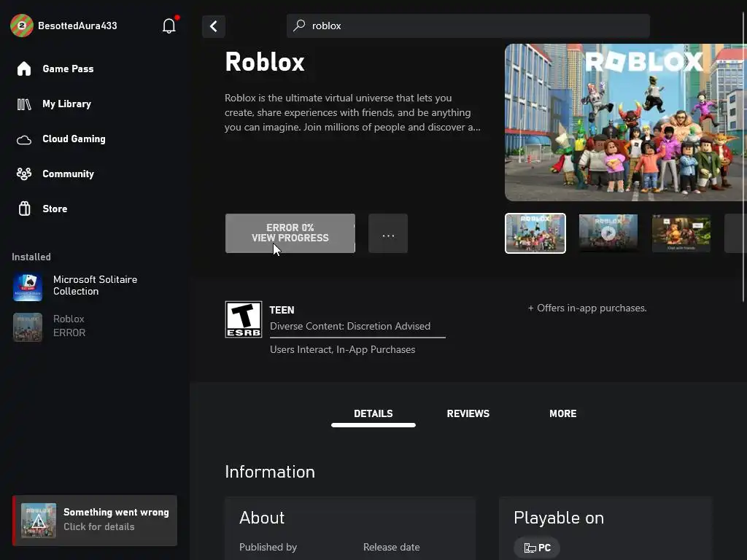Screen dimensions: 747x560
Task: Select the third Roblox screenshot thumbnail
Action: 681,233
